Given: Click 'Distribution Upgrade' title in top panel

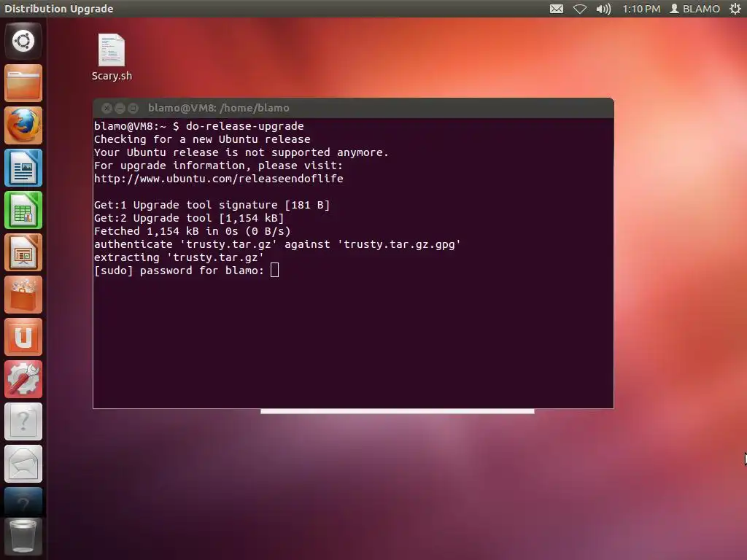Looking at the screenshot, I should tap(58, 9).
